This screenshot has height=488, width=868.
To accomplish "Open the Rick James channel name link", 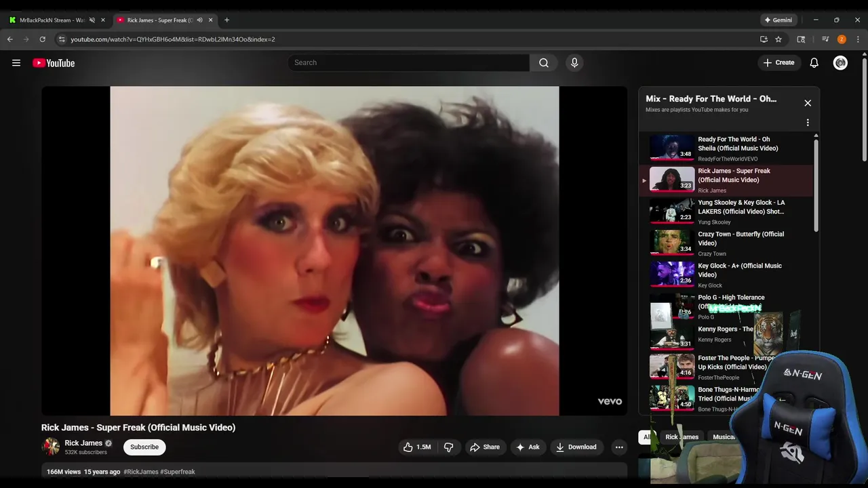I will click(83, 443).
